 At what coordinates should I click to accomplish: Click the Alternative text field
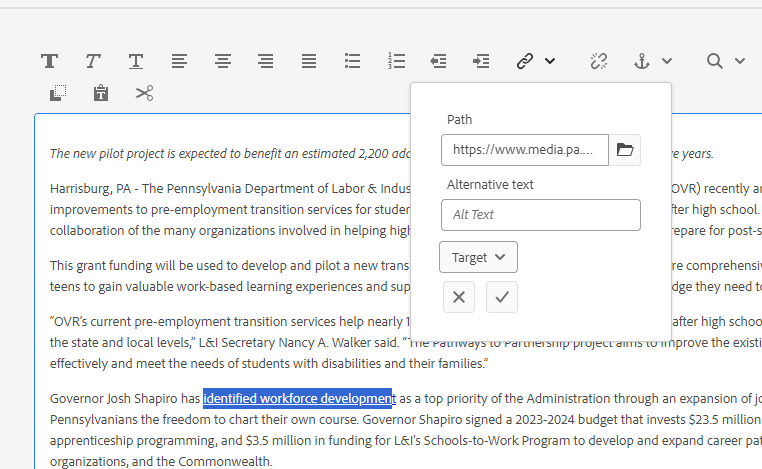coord(541,215)
